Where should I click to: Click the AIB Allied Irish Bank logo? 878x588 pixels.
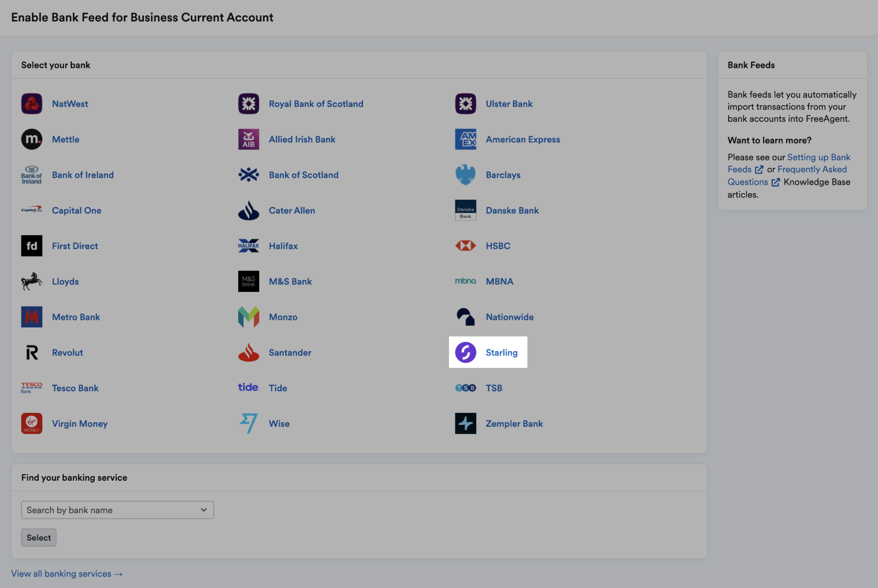pos(249,139)
